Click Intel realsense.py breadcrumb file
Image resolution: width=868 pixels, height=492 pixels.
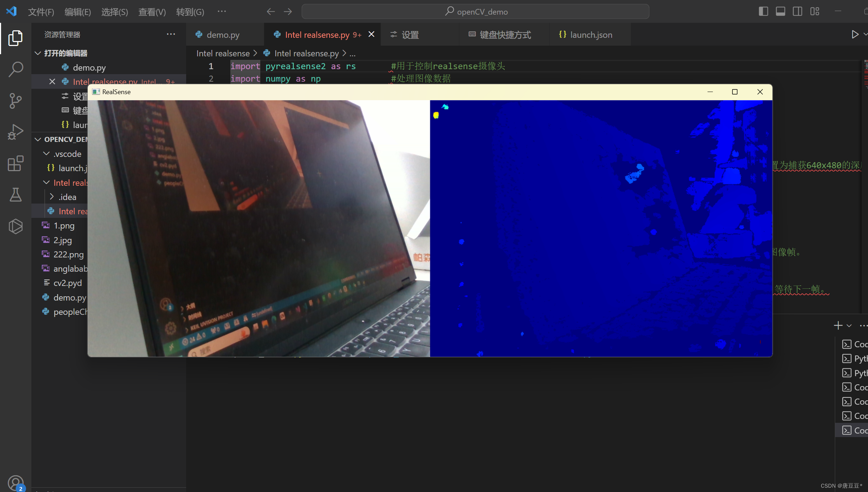(x=306, y=53)
